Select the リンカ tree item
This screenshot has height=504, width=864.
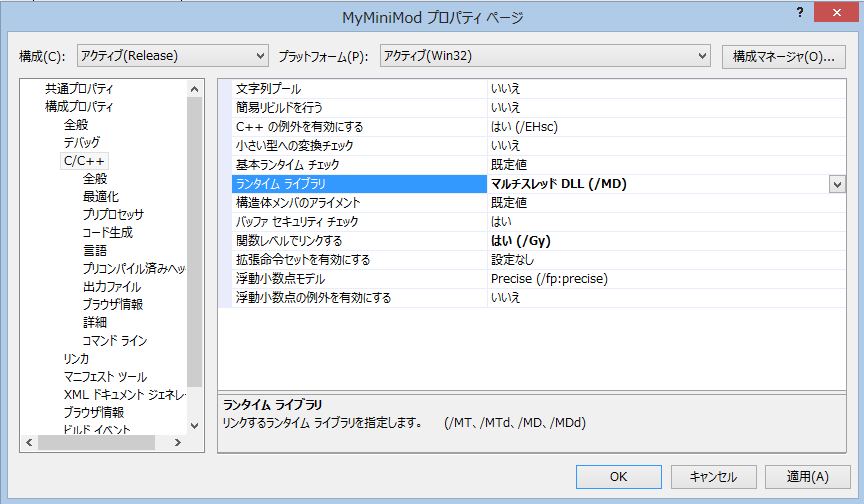pyautogui.click(x=76, y=359)
